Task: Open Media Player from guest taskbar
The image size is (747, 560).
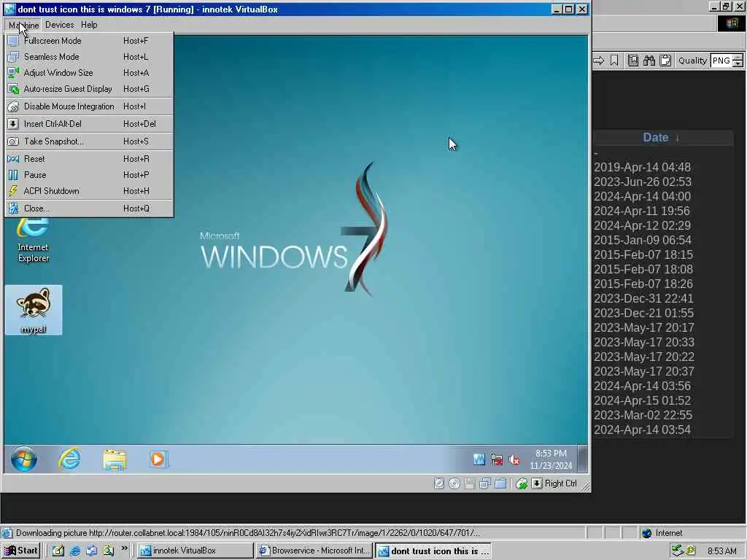Action: [158, 459]
